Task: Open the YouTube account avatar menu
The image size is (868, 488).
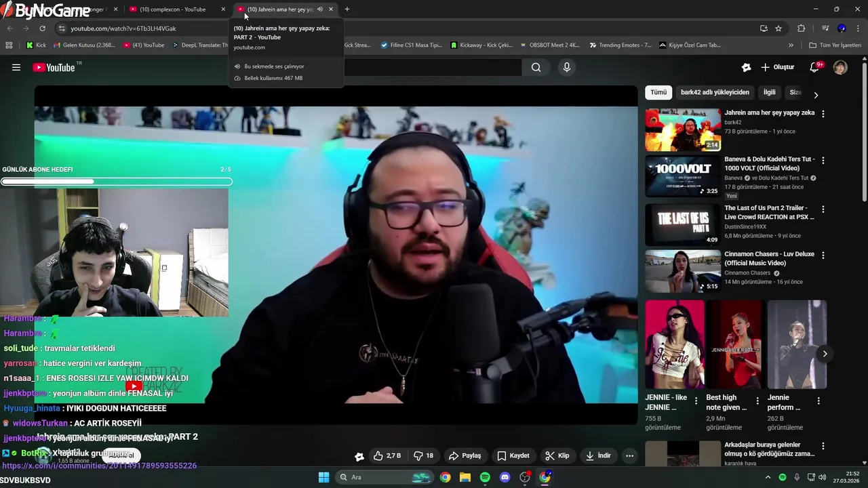Action: pos(840,67)
